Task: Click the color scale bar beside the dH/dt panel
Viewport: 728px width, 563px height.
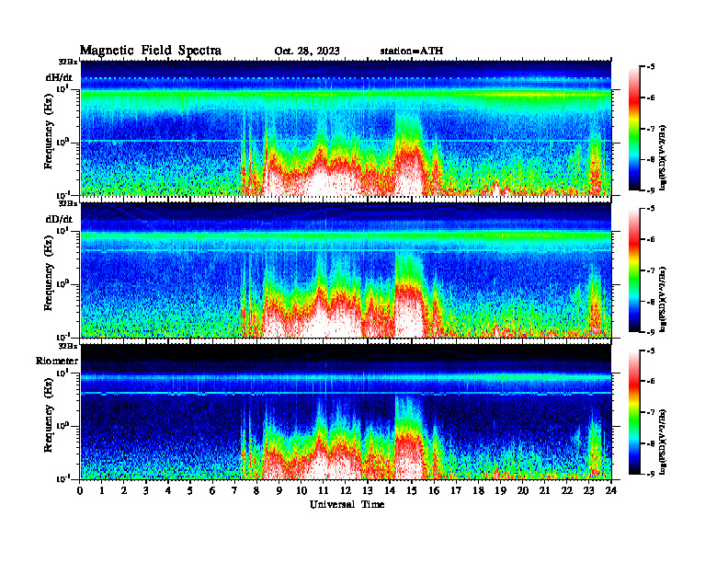Action: (x=634, y=129)
